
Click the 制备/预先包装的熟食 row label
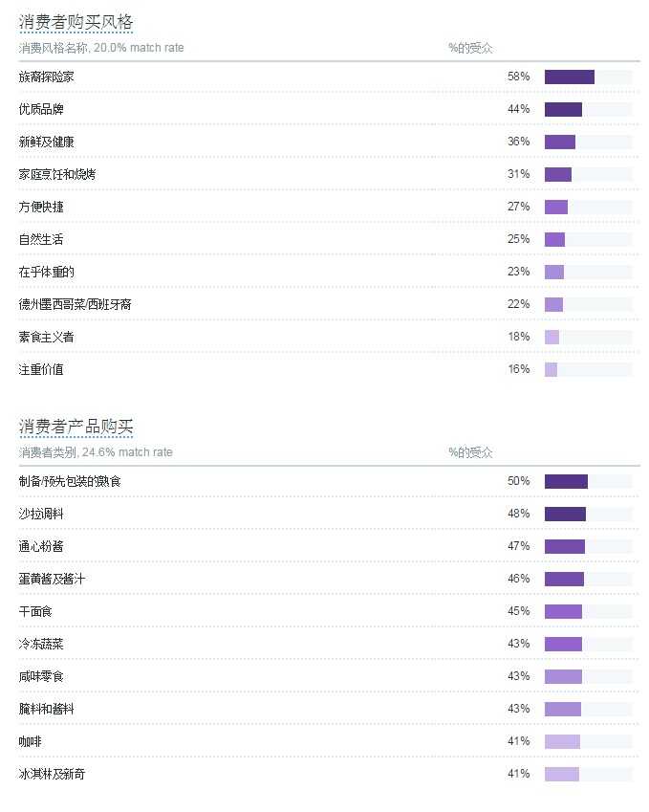[70, 481]
